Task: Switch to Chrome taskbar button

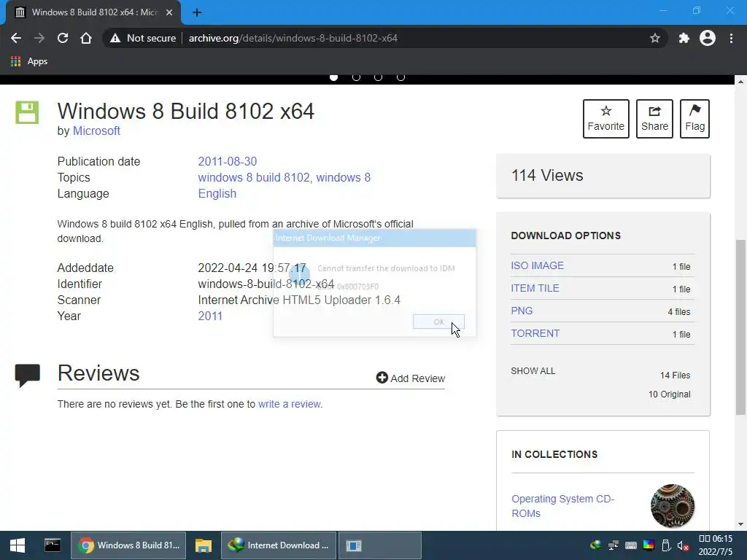Action: 128,545
